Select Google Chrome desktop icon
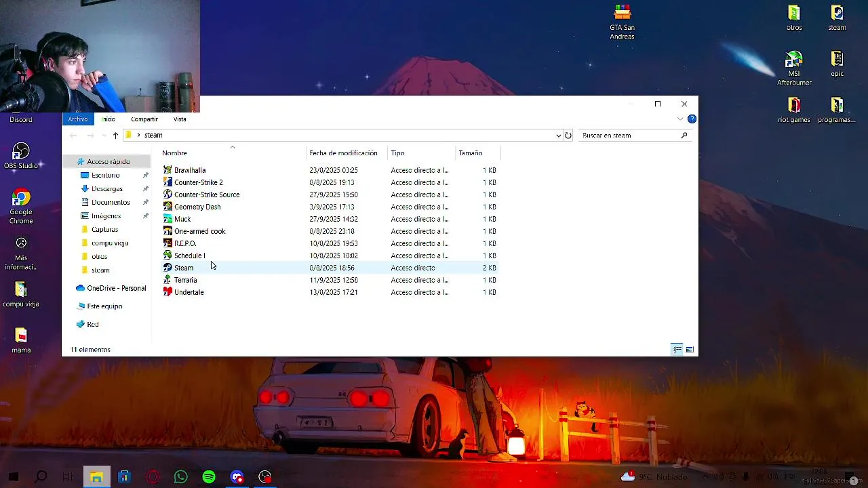The width and height of the screenshot is (868, 488). tap(21, 207)
